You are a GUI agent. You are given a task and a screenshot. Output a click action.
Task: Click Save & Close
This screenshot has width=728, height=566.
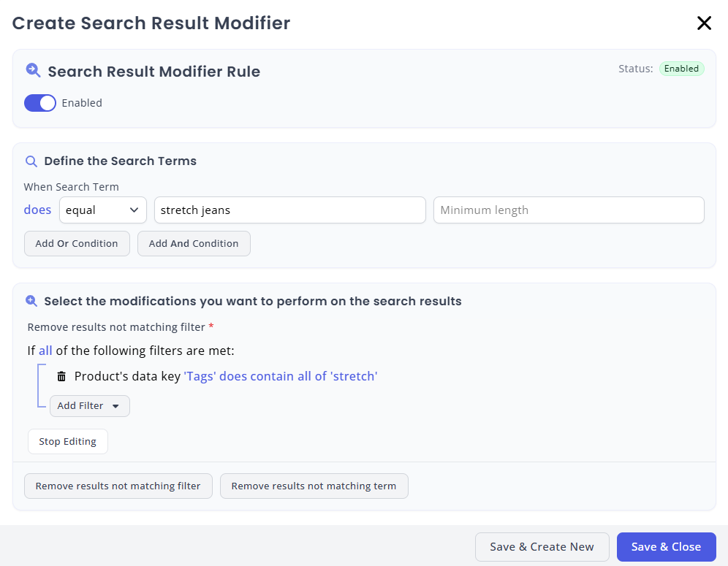pyautogui.click(x=667, y=547)
